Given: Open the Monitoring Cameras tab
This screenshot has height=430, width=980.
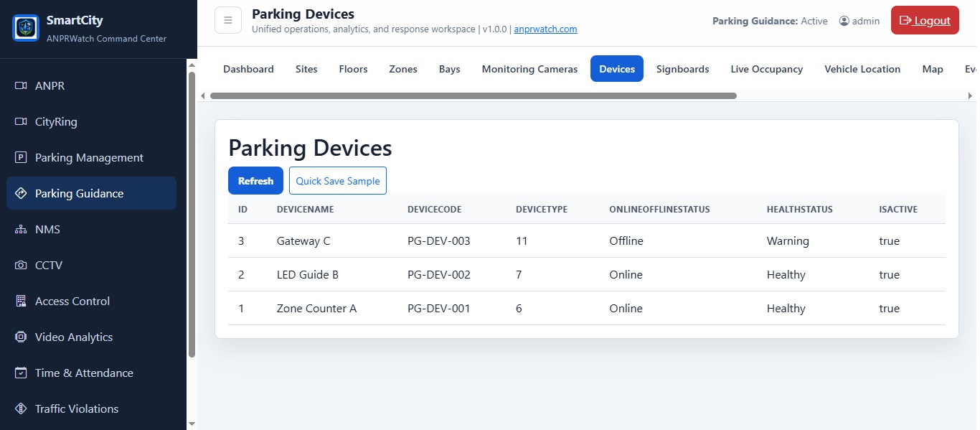Looking at the screenshot, I should [x=529, y=69].
